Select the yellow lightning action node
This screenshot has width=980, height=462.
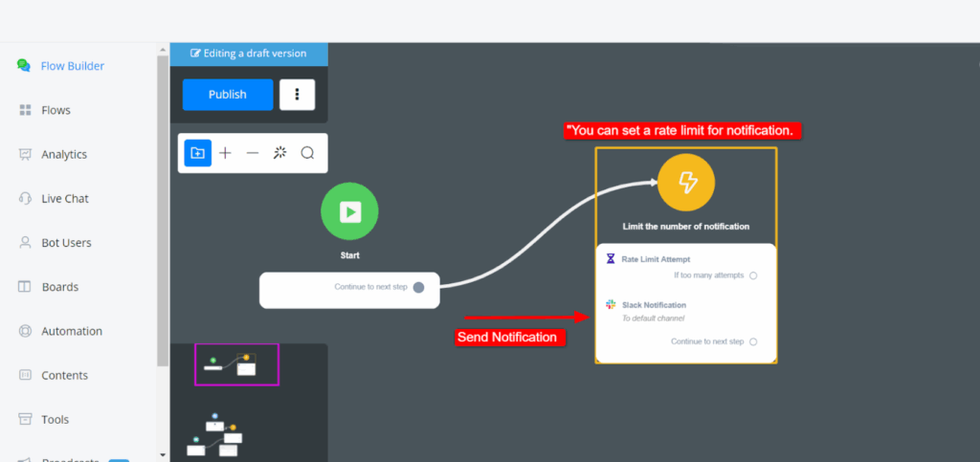point(686,182)
